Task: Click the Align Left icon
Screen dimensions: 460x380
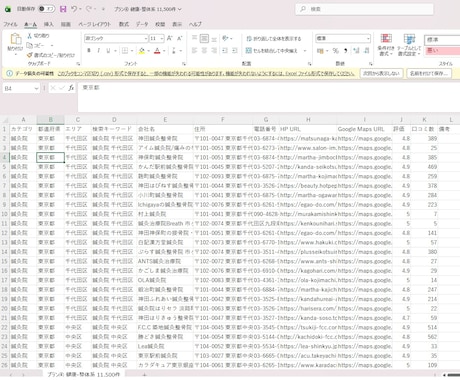Action: tap(194, 51)
